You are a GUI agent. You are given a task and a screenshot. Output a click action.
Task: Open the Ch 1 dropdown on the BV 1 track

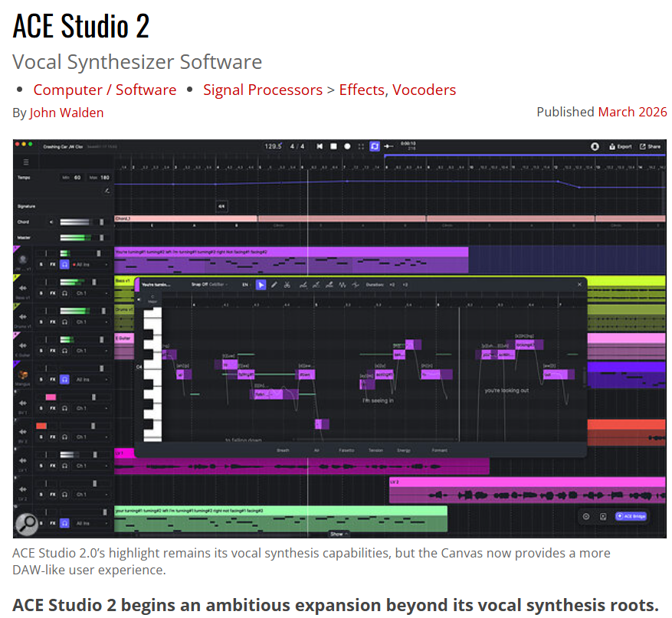tap(92, 408)
